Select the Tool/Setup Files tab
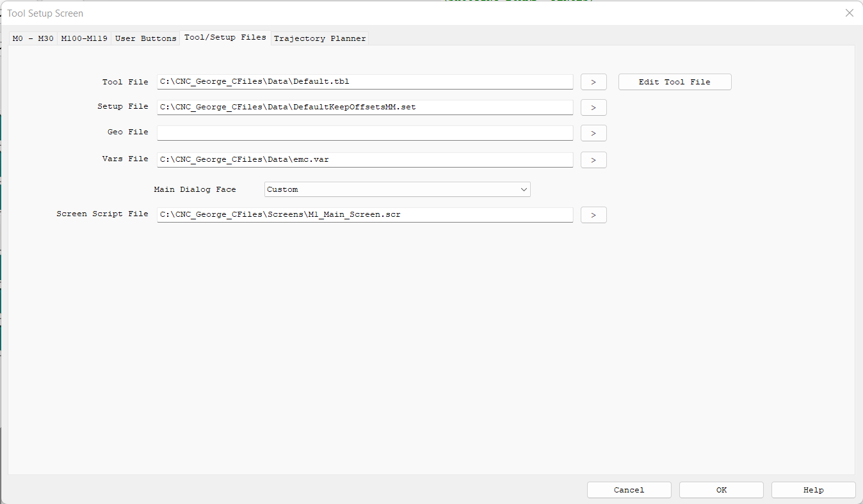Image resolution: width=863 pixels, height=504 pixels. pyautogui.click(x=225, y=37)
